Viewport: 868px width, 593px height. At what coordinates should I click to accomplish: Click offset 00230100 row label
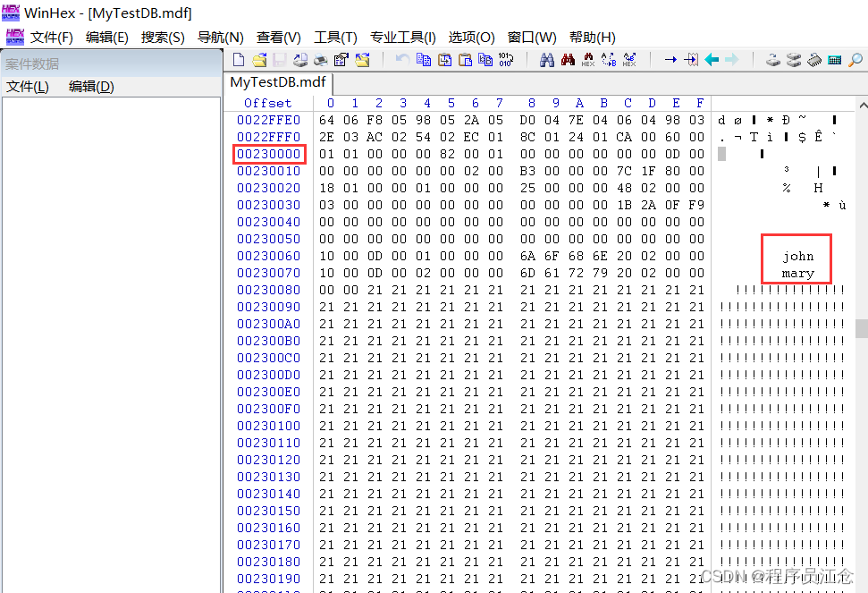coord(268,426)
